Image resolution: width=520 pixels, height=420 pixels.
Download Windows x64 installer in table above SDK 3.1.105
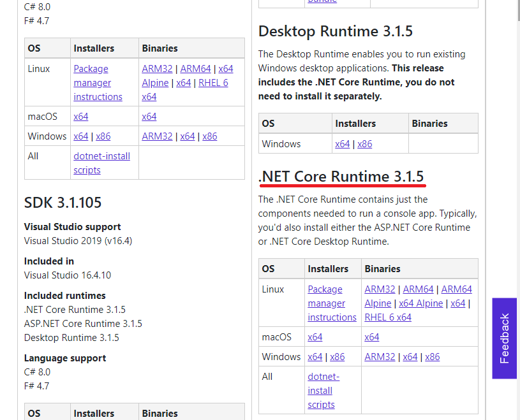click(x=81, y=136)
